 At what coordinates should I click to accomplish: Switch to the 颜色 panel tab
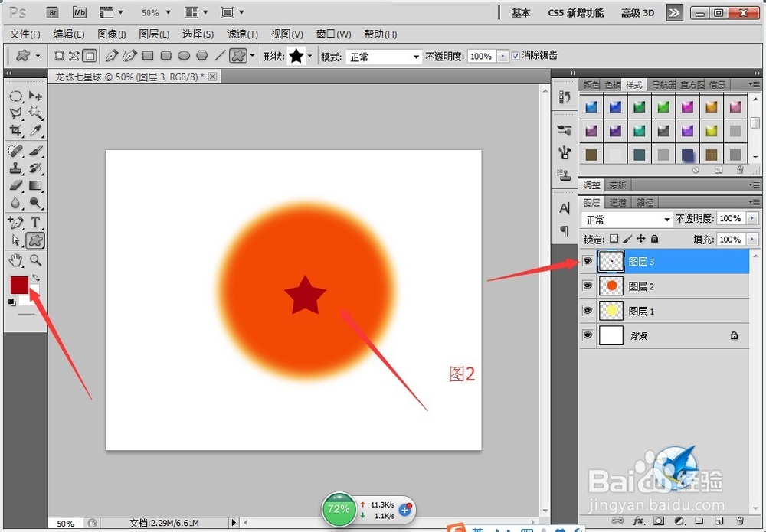tap(591, 85)
